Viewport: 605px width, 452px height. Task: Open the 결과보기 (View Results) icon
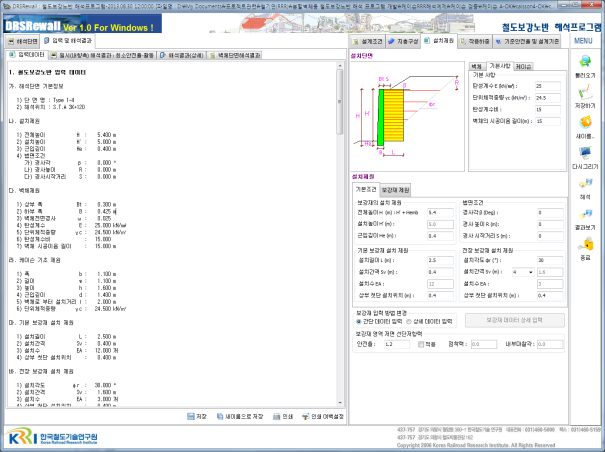tap(585, 214)
